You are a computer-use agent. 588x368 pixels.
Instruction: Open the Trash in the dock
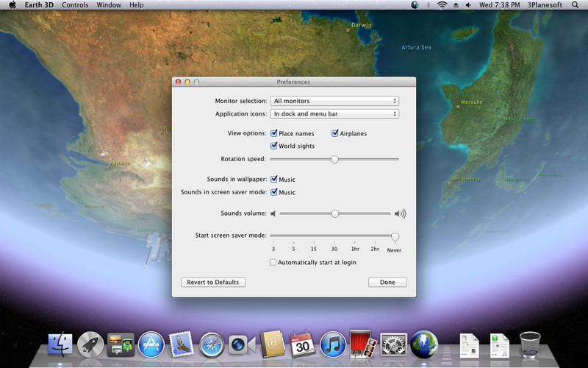pyautogui.click(x=530, y=344)
